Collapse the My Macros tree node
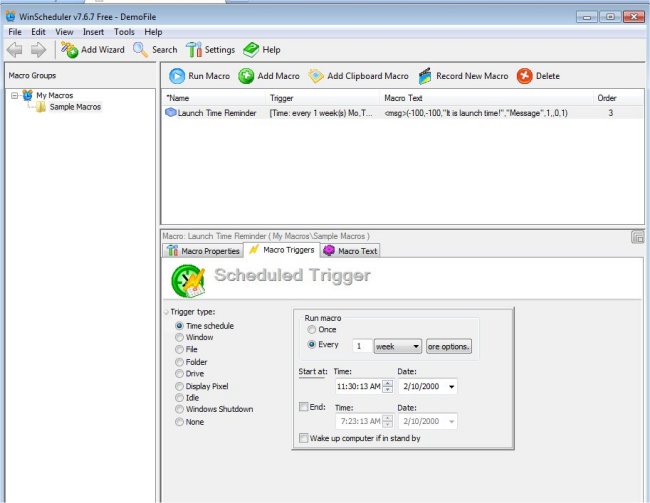The width and height of the screenshot is (650, 503). 15,96
